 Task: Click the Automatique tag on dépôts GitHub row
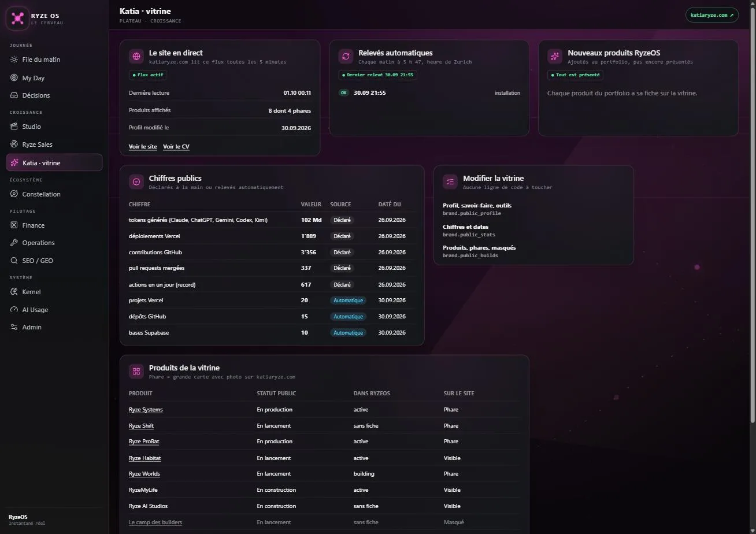click(x=348, y=317)
